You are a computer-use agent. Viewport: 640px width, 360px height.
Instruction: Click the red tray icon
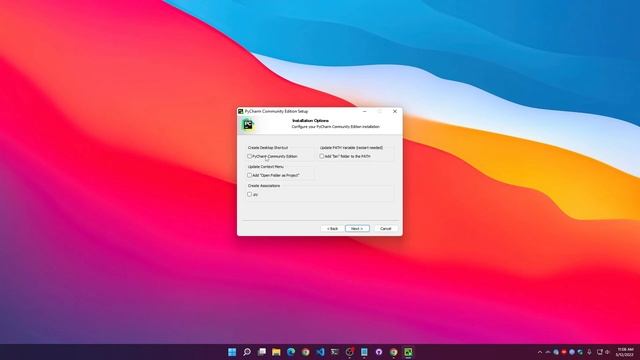click(x=564, y=352)
